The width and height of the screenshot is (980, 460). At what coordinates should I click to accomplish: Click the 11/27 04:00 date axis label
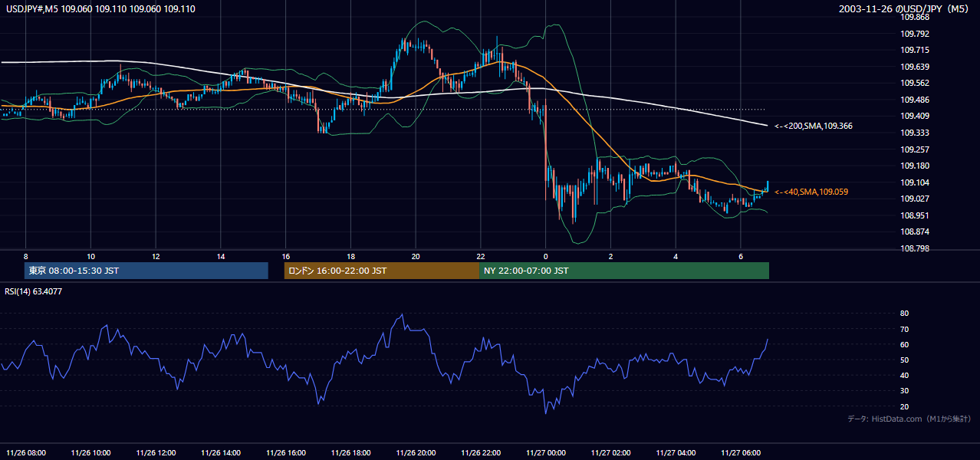point(676,452)
